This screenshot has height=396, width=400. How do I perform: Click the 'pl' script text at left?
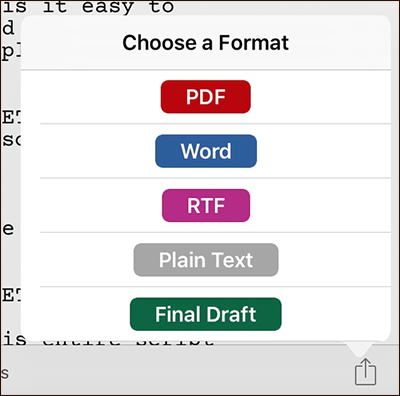pos(11,53)
